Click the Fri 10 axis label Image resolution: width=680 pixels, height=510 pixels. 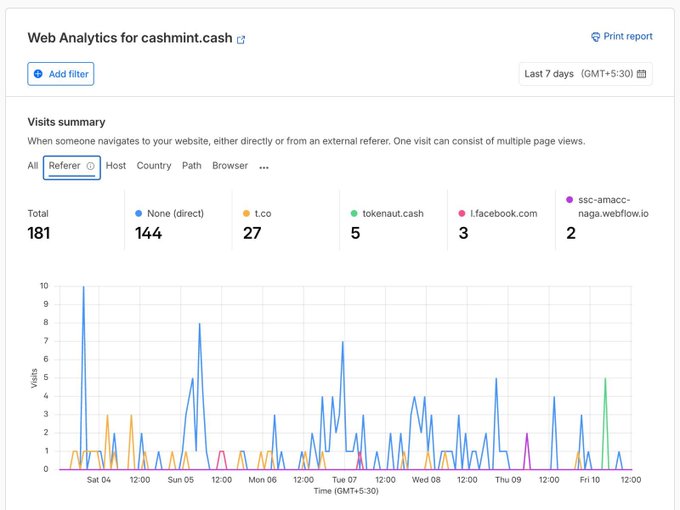590,480
